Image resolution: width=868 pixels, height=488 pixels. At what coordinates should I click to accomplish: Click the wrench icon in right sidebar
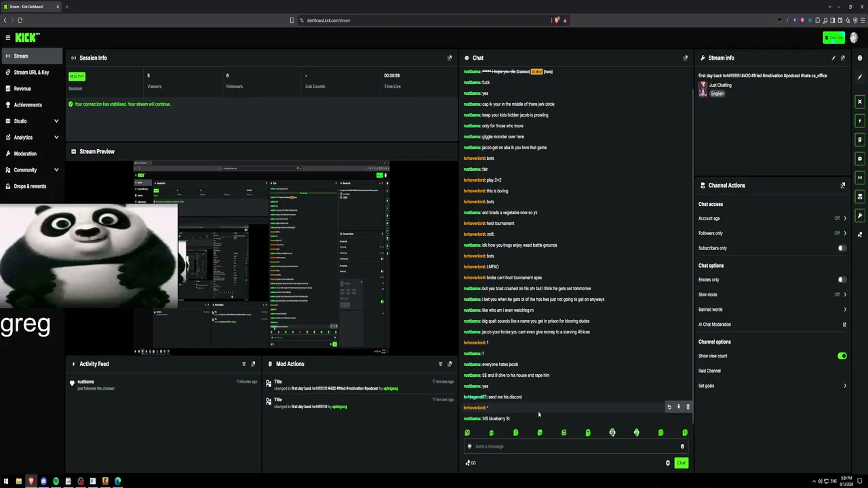point(860,216)
